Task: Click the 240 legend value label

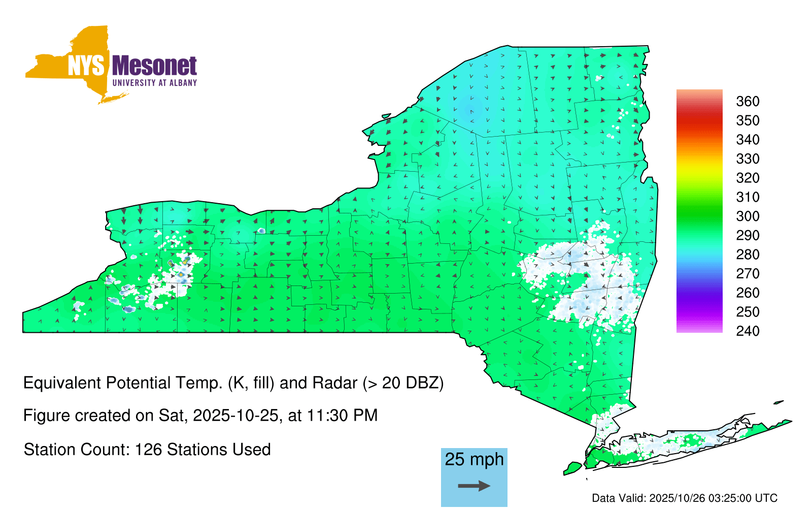Action: tap(748, 331)
